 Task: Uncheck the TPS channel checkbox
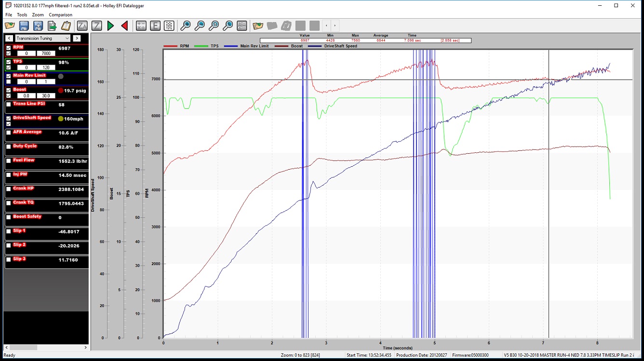click(9, 62)
